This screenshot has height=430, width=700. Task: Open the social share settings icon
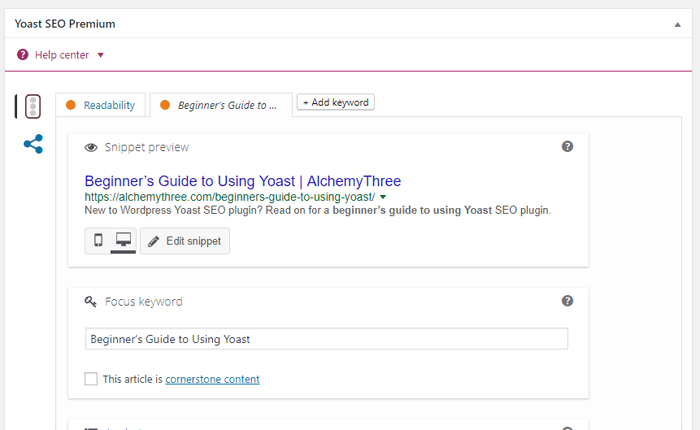(x=33, y=144)
